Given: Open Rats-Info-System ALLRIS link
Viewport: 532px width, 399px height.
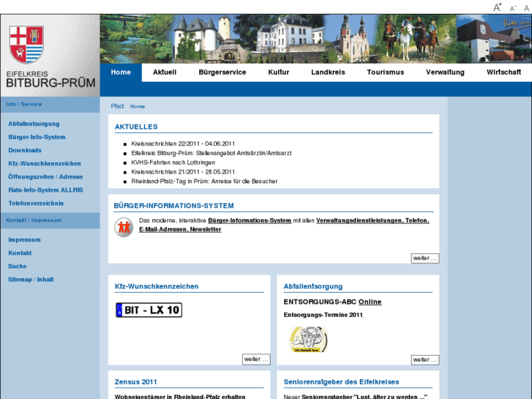Looking at the screenshot, I should 45,190.
